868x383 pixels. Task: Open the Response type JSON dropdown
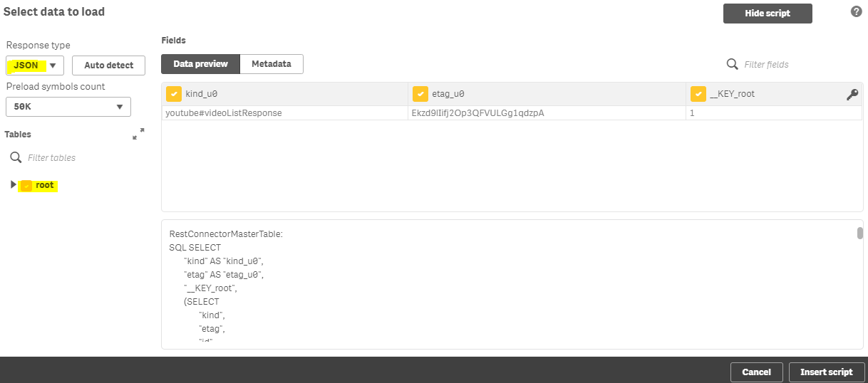(x=35, y=65)
